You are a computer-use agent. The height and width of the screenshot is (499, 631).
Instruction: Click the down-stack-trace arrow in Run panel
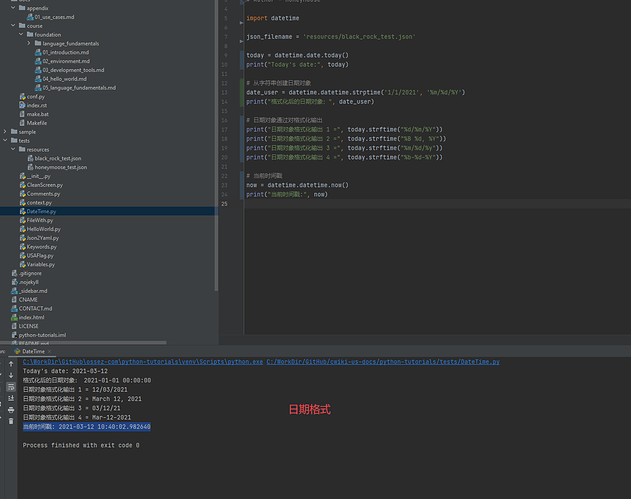(x=11, y=375)
